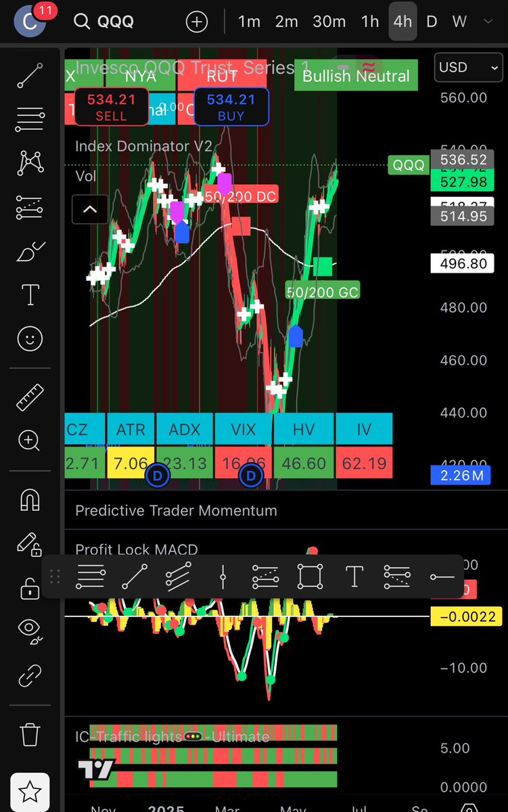Pick horizontal lines tool in floating toolbar
508x812 pixels.
(91, 577)
